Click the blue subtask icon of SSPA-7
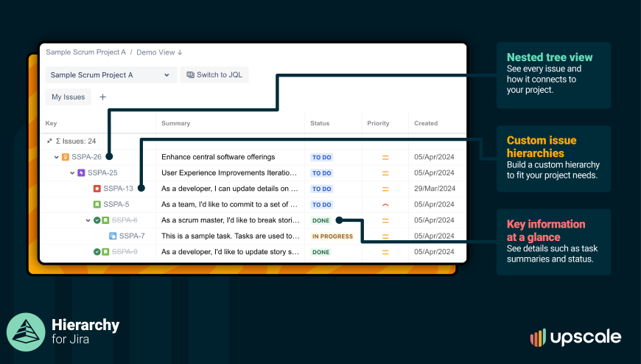This screenshot has height=364, width=641. pos(113,236)
